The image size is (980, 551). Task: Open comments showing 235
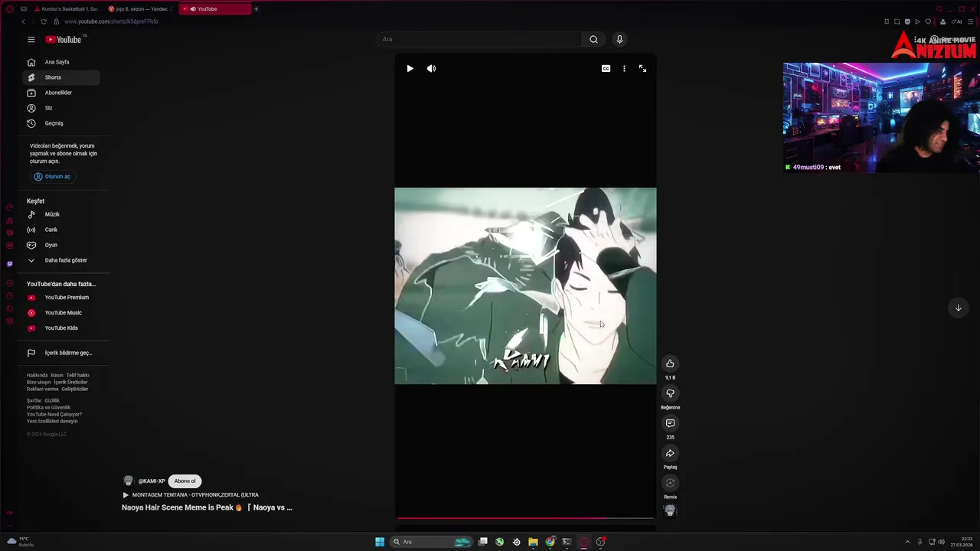[x=670, y=423]
